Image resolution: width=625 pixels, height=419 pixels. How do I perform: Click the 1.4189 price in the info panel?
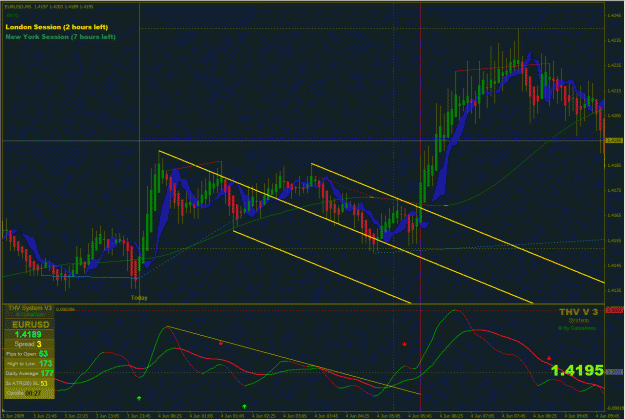click(28, 334)
